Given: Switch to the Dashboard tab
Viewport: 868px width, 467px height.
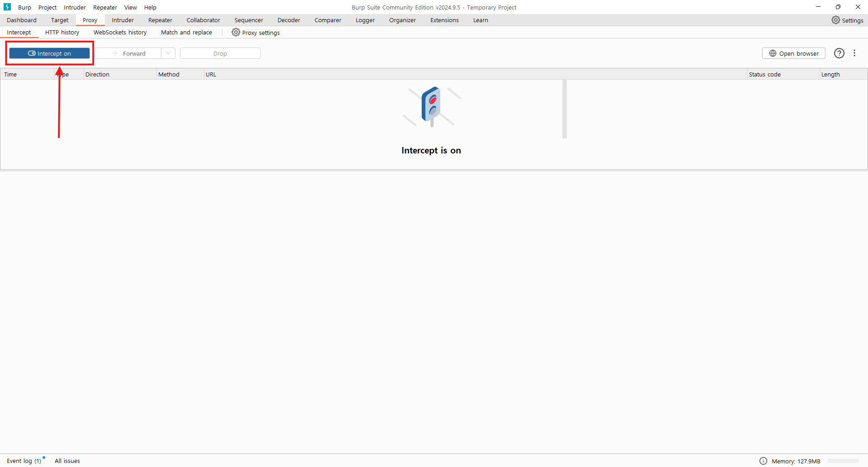Looking at the screenshot, I should tap(22, 20).
